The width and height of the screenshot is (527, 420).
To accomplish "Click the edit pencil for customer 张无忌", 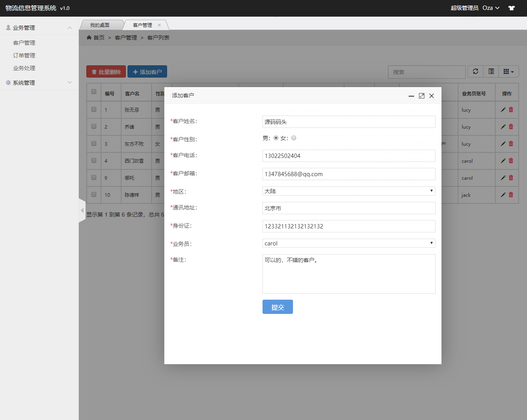I will pos(502,110).
